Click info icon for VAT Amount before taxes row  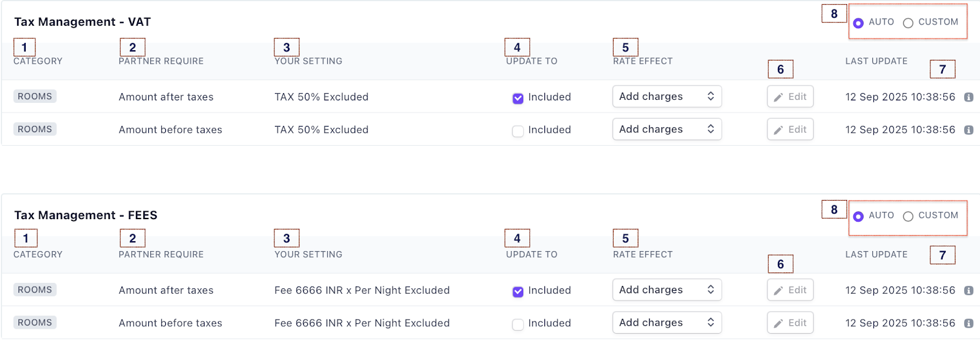coord(968,130)
